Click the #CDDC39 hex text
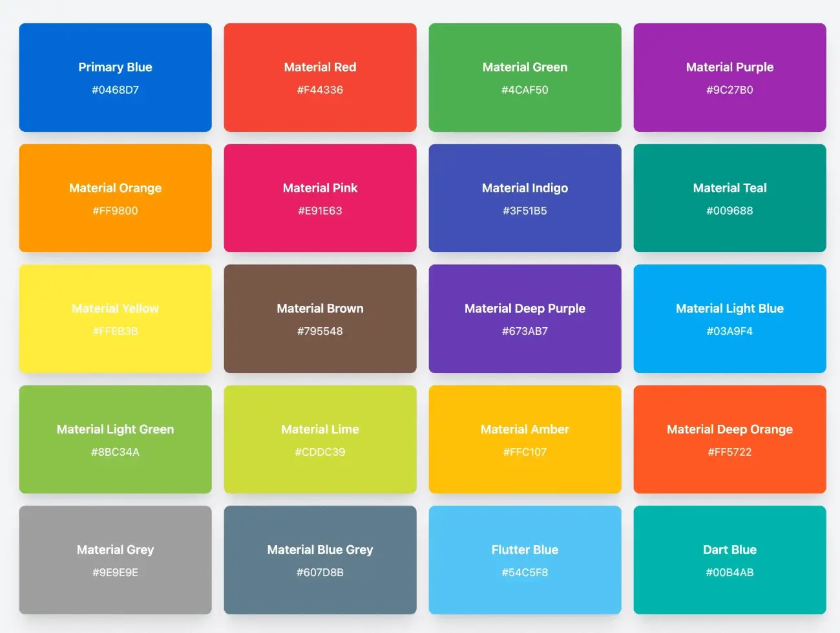Screen dimensions: 840x633 point(320,452)
